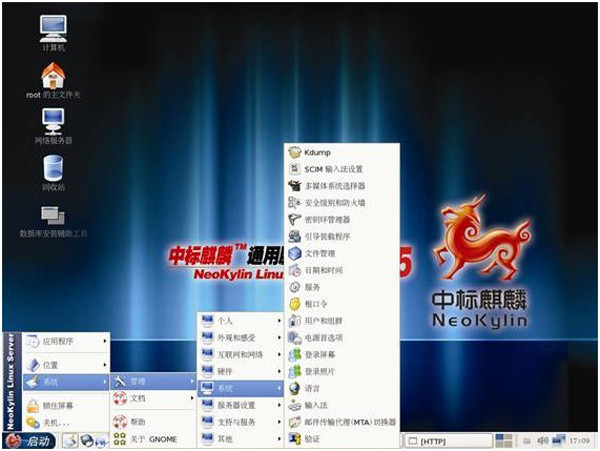Viewport: 600px width, 451px height.
Task: Click the 文件管理 blue cube icon
Action: point(295,253)
